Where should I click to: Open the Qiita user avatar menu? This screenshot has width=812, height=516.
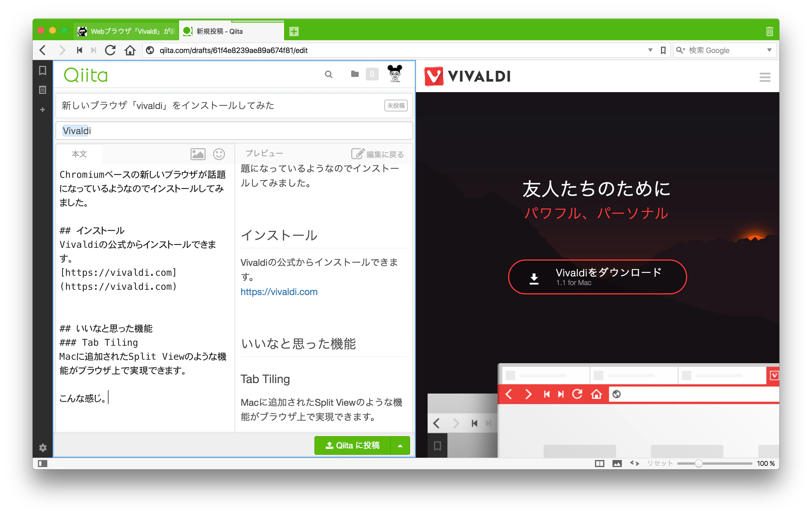point(395,73)
